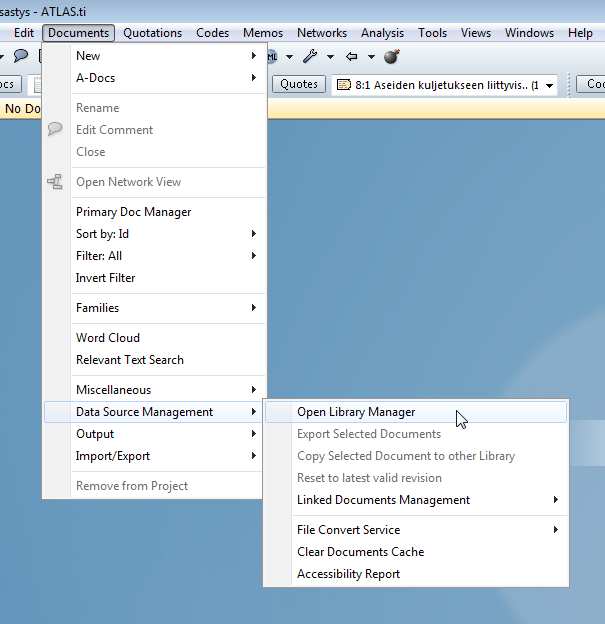This screenshot has height=624, width=605.
Task: Open dropdown arrow beside wrench icon
Action: [x=330, y=57]
